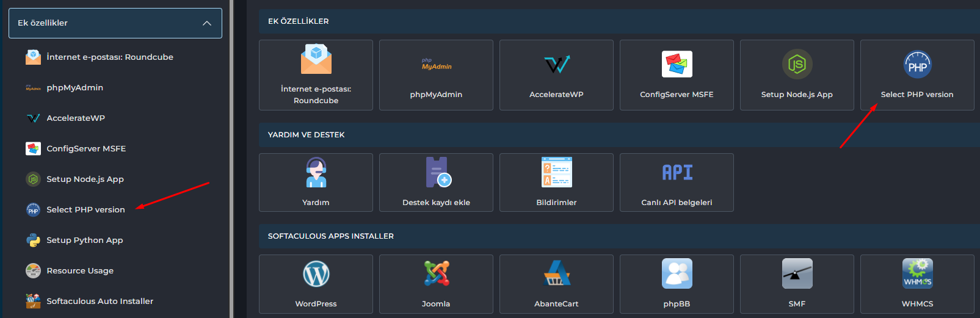Open the EK ÖZELLİKLER section header

(619, 21)
